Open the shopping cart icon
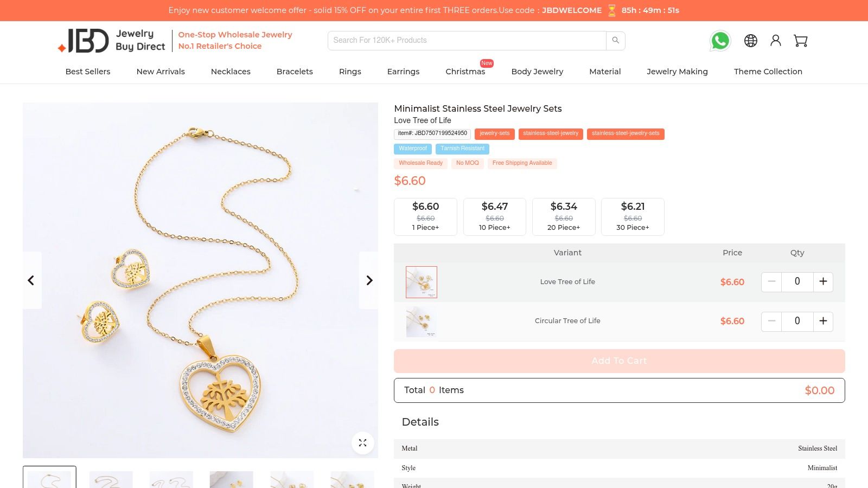The height and width of the screenshot is (488, 868). 801,40
